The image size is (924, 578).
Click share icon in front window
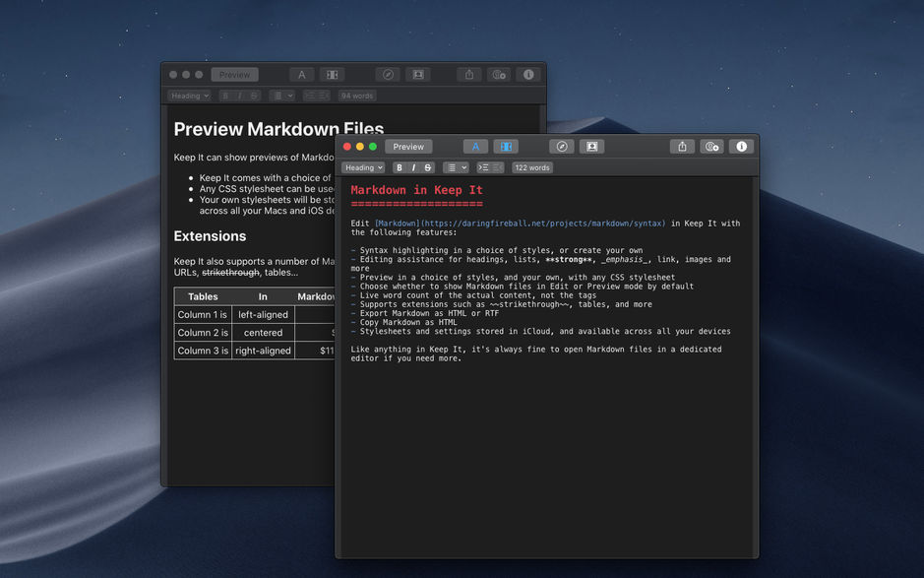click(682, 147)
